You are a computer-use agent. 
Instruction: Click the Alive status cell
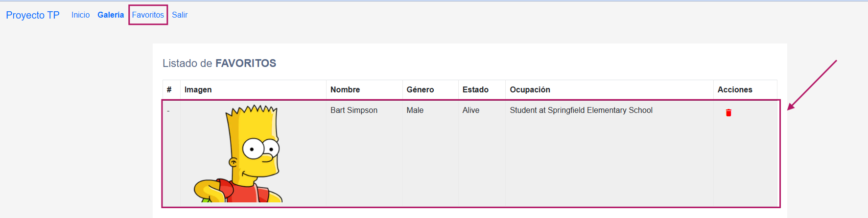[x=471, y=110]
